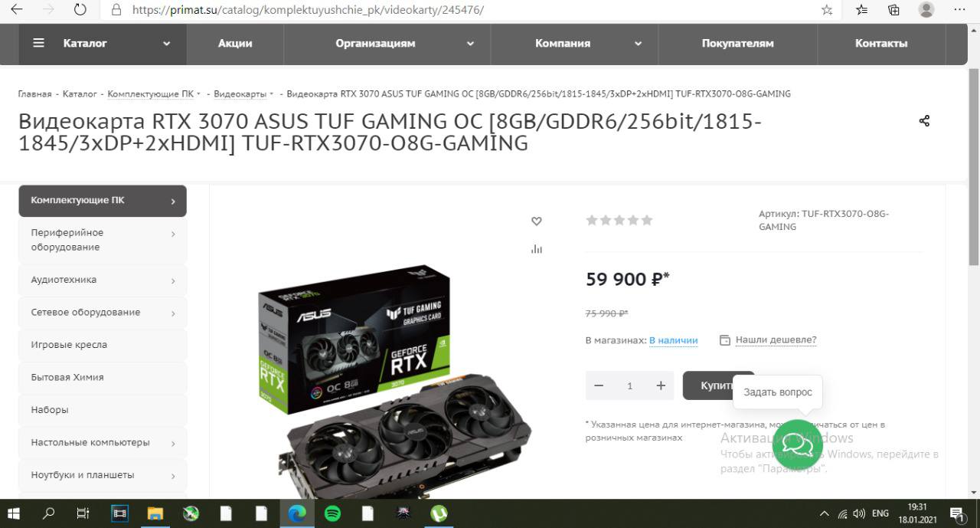Increase quantity with the plus button

click(661, 385)
